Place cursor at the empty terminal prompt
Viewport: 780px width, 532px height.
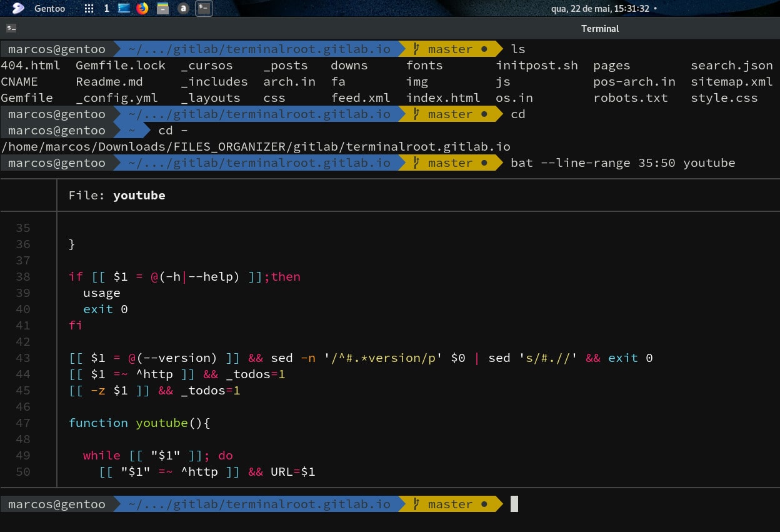point(514,504)
